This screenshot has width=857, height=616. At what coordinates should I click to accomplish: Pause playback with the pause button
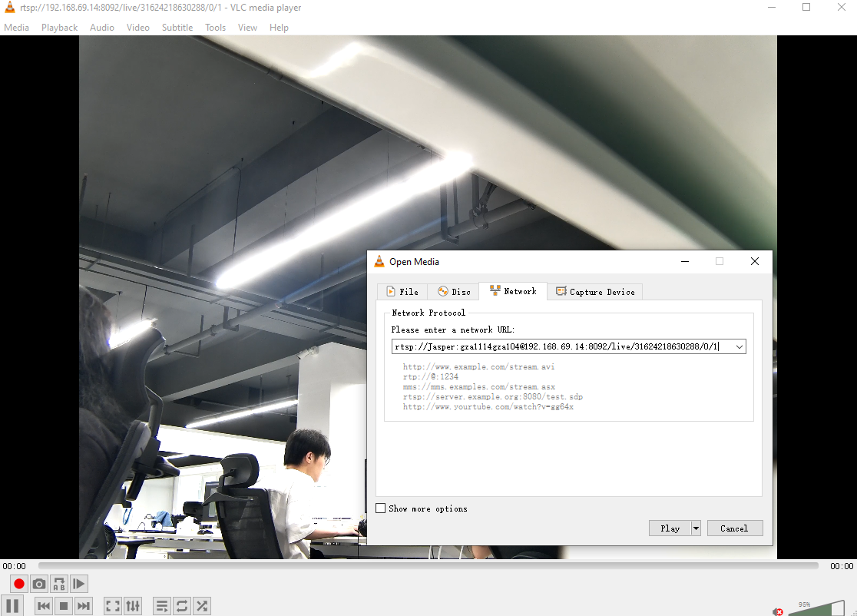(12, 605)
